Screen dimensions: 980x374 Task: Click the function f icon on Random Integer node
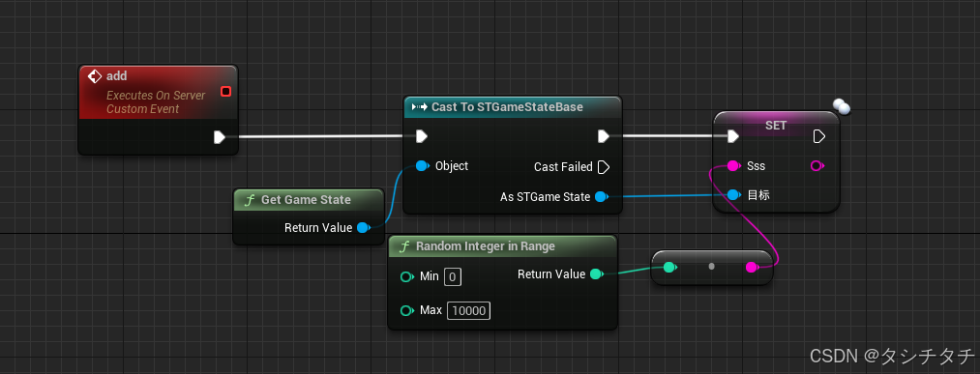(x=404, y=246)
